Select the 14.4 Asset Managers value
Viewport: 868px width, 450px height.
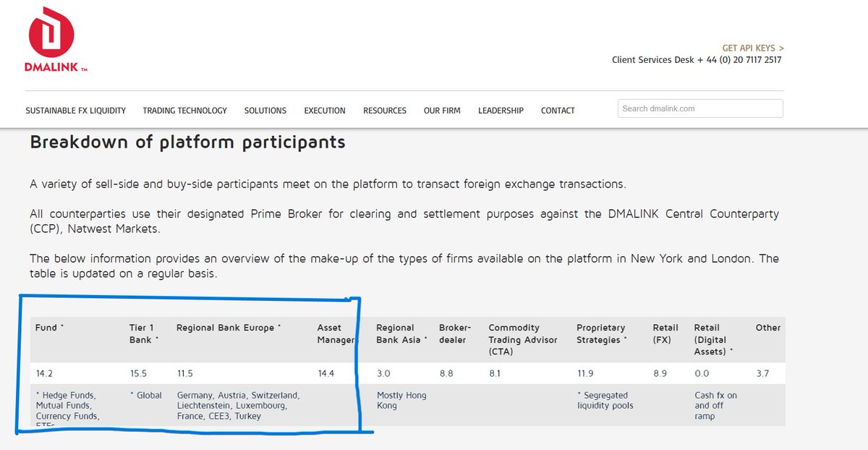pyautogui.click(x=326, y=373)
